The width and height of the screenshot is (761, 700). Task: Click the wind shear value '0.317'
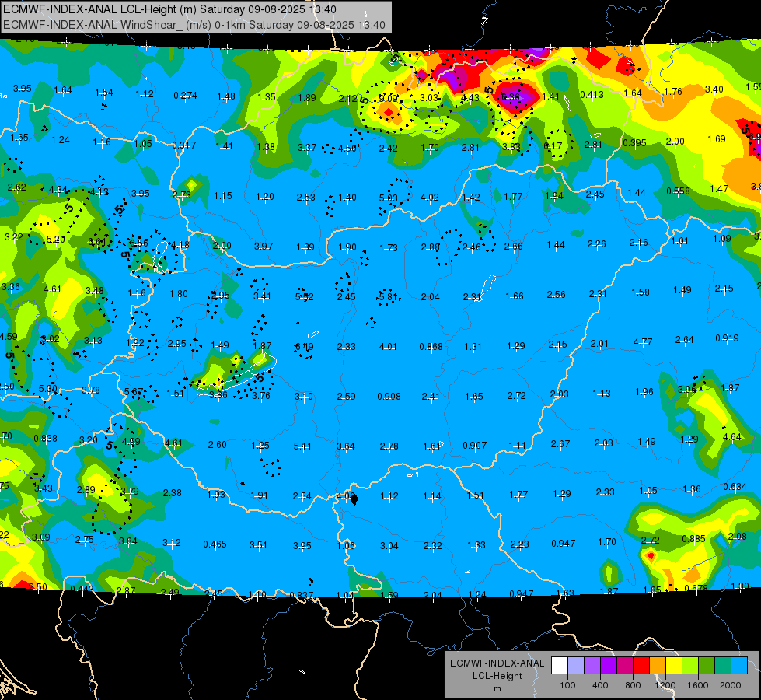point(184,145)
